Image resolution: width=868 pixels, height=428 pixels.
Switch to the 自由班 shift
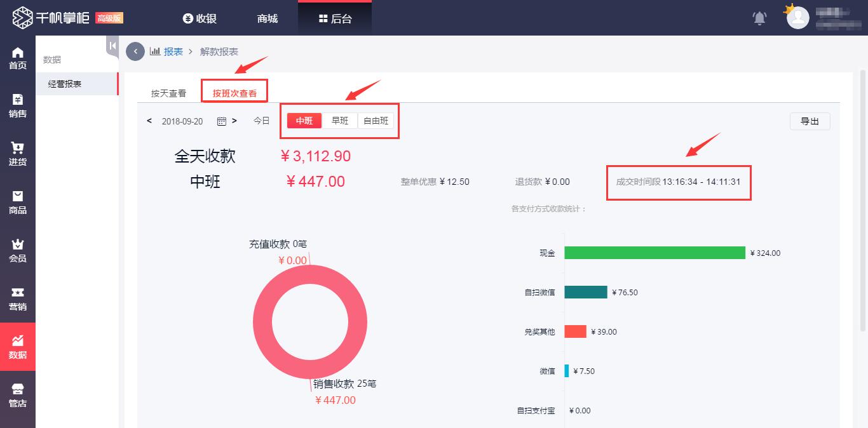[376, 120]
